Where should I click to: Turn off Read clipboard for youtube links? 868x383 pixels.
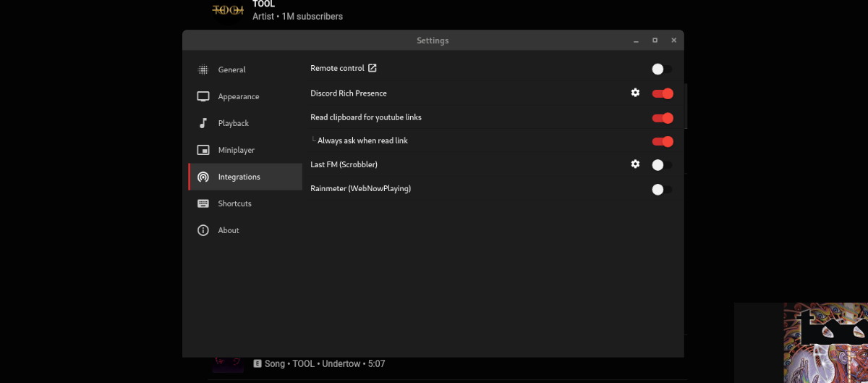tap(662, 118)
